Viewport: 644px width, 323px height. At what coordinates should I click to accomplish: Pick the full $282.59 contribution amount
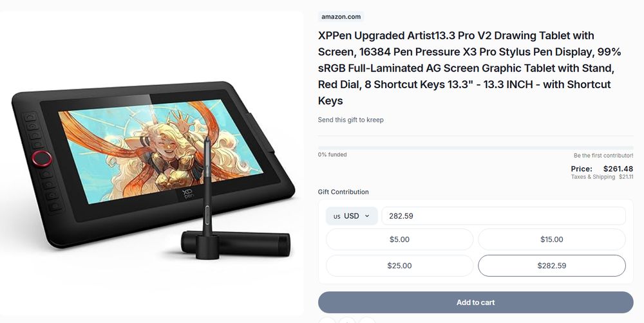pyautogui.click(x=552, y=266)
